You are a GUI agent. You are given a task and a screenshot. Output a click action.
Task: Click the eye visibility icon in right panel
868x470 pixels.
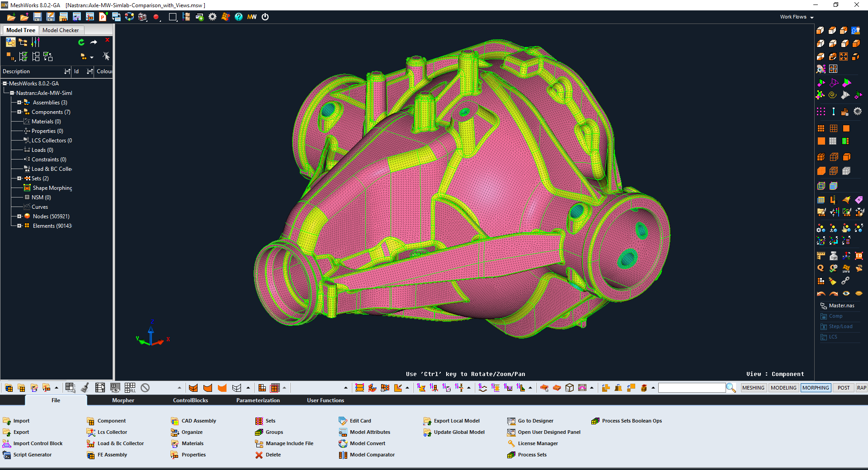click(x=846, y=293)
